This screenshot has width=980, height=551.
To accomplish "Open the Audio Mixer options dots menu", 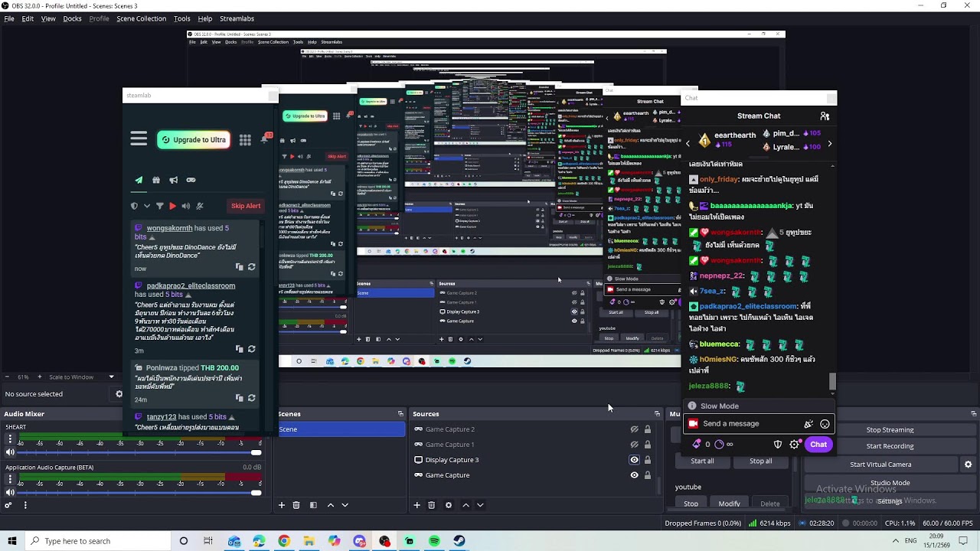I will tap(25, 505).
